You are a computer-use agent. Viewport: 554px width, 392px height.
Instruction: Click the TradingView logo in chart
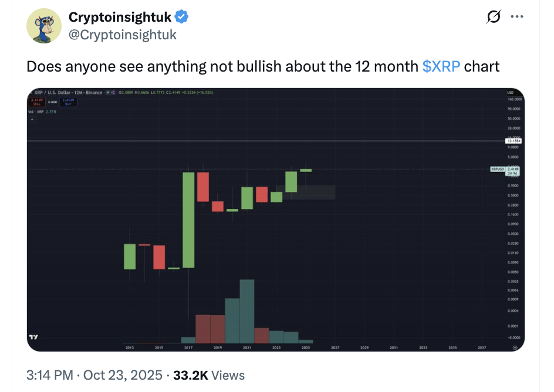(x=33, y=337)
